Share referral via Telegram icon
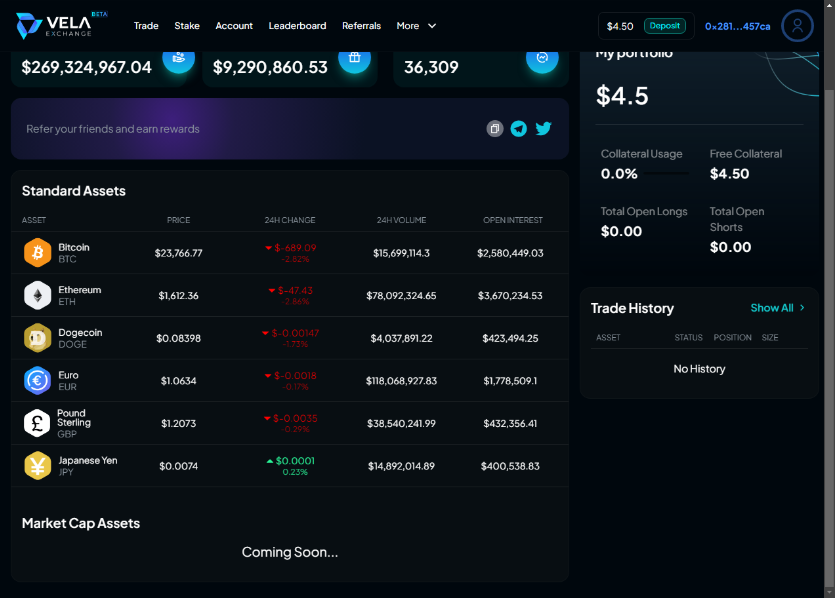This screenshot has width=836, height=599. (518, 129)
